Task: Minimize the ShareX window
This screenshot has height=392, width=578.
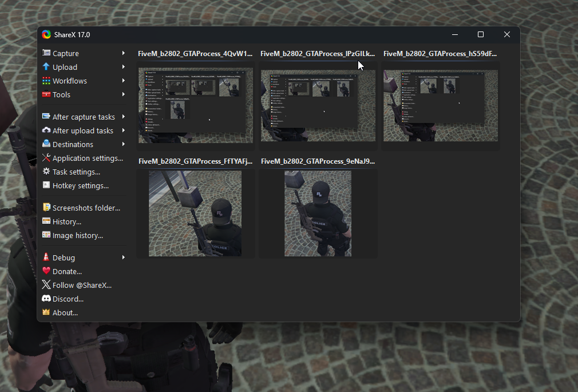Action: click(455, 34)
